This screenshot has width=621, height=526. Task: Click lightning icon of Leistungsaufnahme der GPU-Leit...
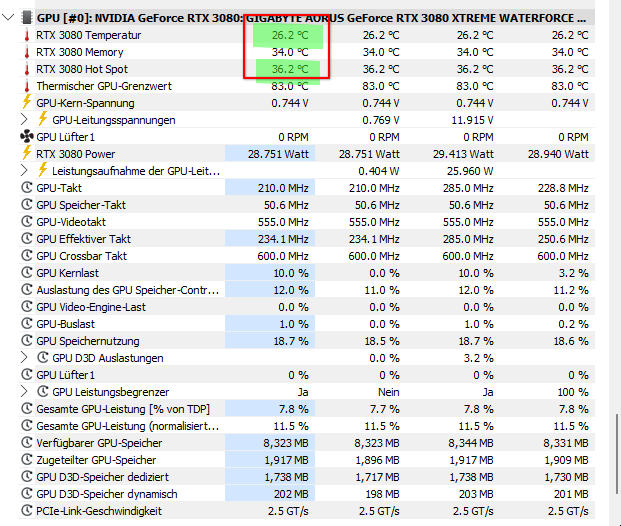tap(43, 170)
